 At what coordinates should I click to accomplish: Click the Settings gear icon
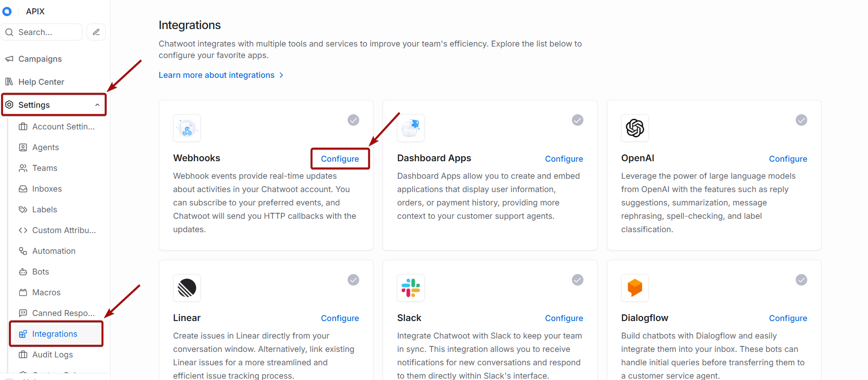[x=9, y=105]
